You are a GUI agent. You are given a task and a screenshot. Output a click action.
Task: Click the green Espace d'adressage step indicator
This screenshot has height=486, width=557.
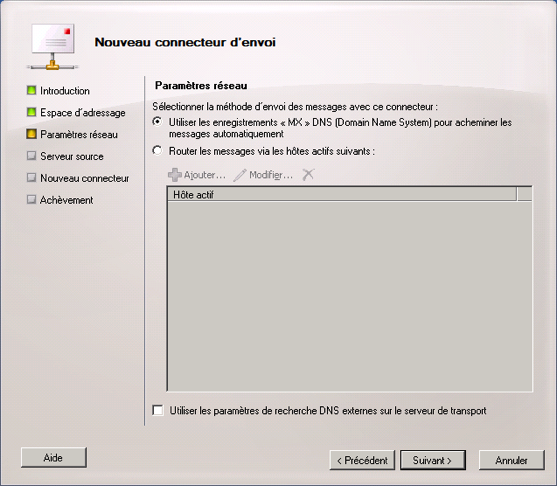32,112
